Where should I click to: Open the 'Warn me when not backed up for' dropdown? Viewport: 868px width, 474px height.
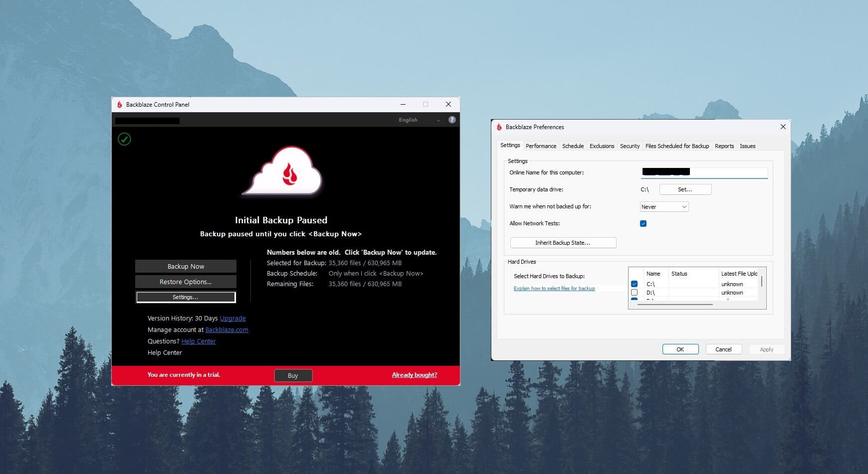(664, 207)
